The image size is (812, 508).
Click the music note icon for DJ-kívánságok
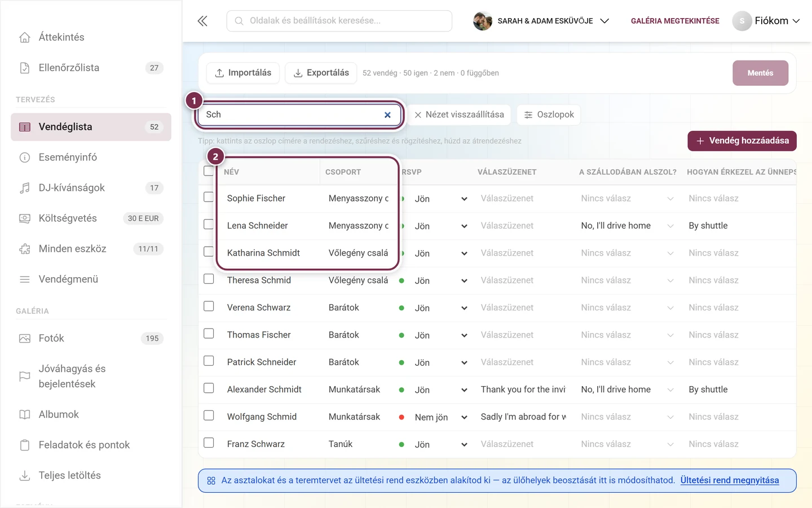[25, 188]
